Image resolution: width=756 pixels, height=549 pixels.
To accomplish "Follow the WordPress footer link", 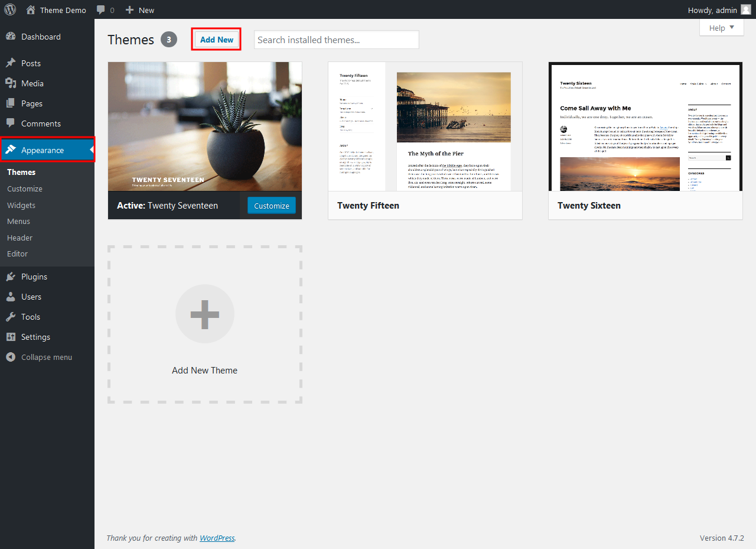I will click(x=217, y=538).
